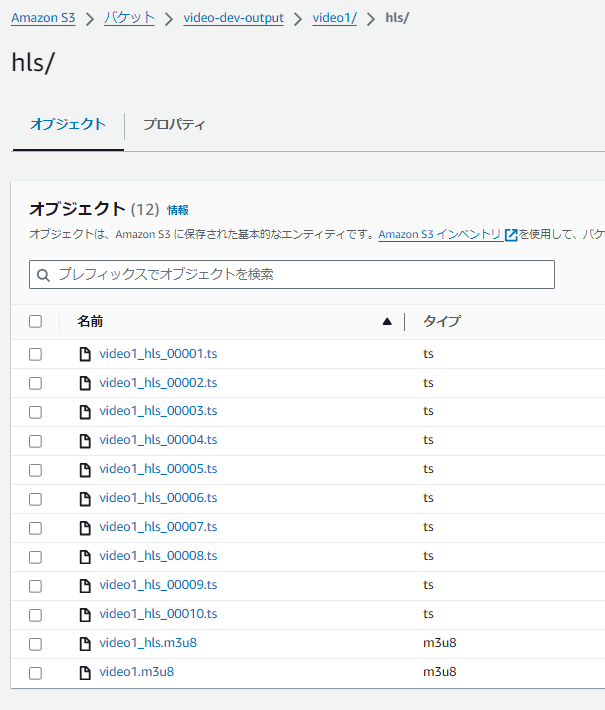The width and height of the screenshot is (605, 710).
Task: Switch to the プロパティ tab
Action: (174, 125)
